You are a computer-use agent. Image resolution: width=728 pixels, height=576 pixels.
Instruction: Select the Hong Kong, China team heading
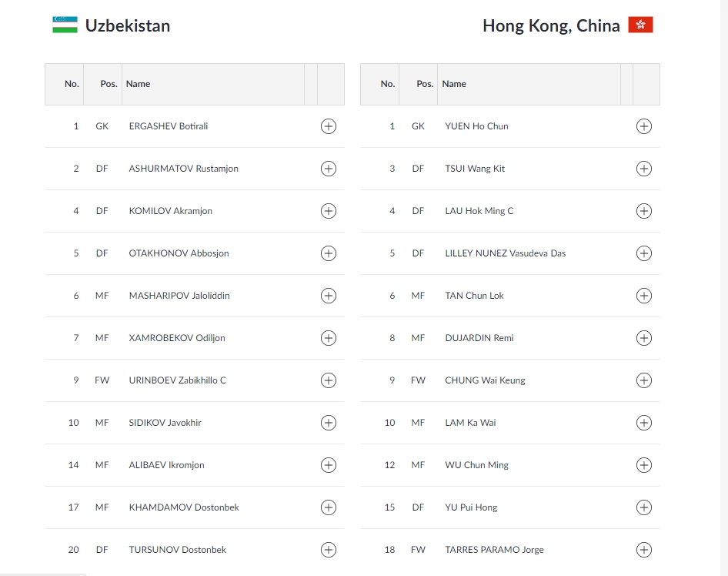coord(551,26)
